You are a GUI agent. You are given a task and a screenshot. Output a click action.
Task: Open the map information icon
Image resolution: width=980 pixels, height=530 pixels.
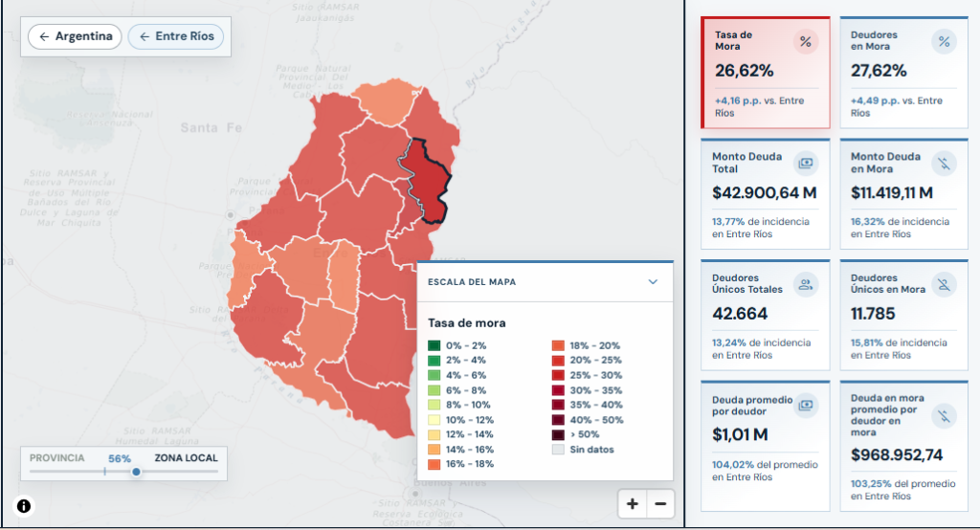24,506
